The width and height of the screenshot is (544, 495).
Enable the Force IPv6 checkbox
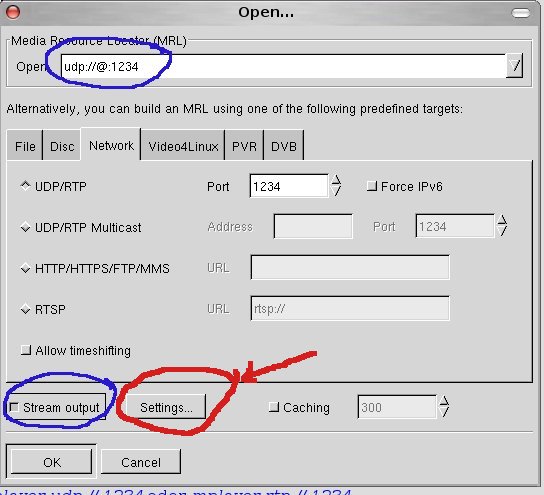pyautogui.click(x=372, y=186)
